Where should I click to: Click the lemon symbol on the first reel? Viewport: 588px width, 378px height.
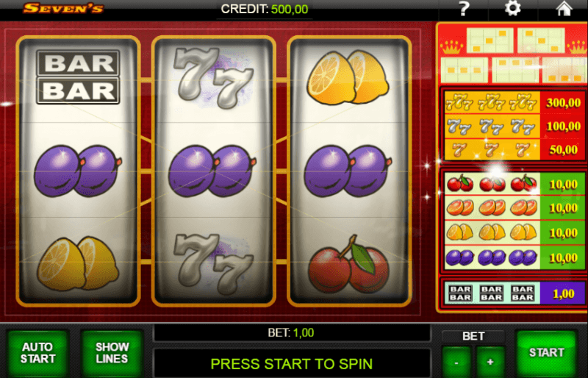78,263
